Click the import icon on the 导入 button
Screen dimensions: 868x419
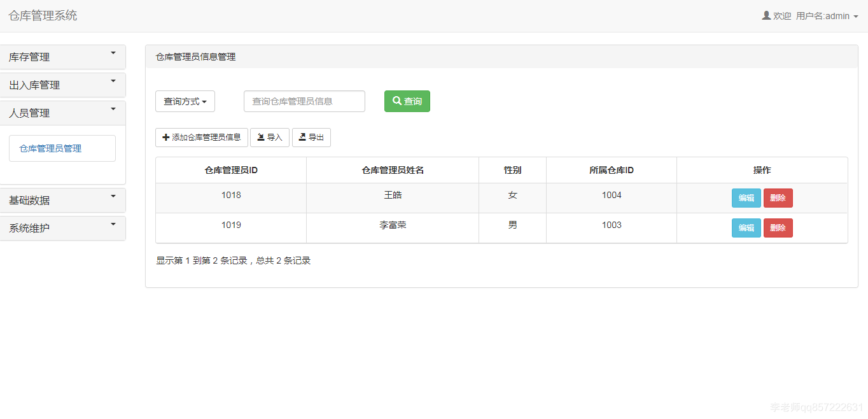pos(262,137)
